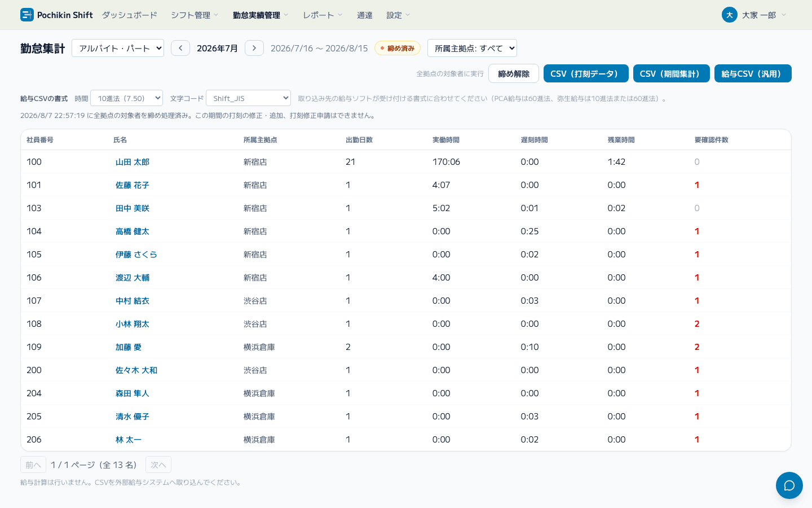Image resolution: width=812 pixels, height=508 pixels.
Task: Expand the シフト管理 menu
Action: click(x=195, y=15)
